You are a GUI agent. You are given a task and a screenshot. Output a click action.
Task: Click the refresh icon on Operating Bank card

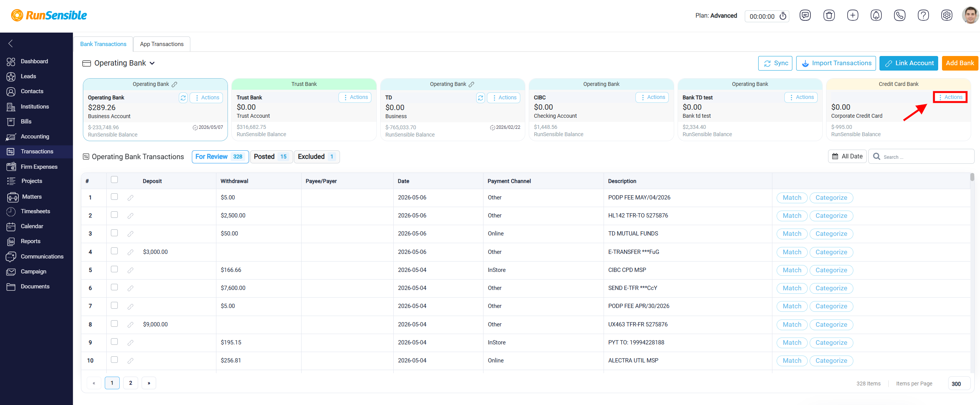click(x=183, y=98)
